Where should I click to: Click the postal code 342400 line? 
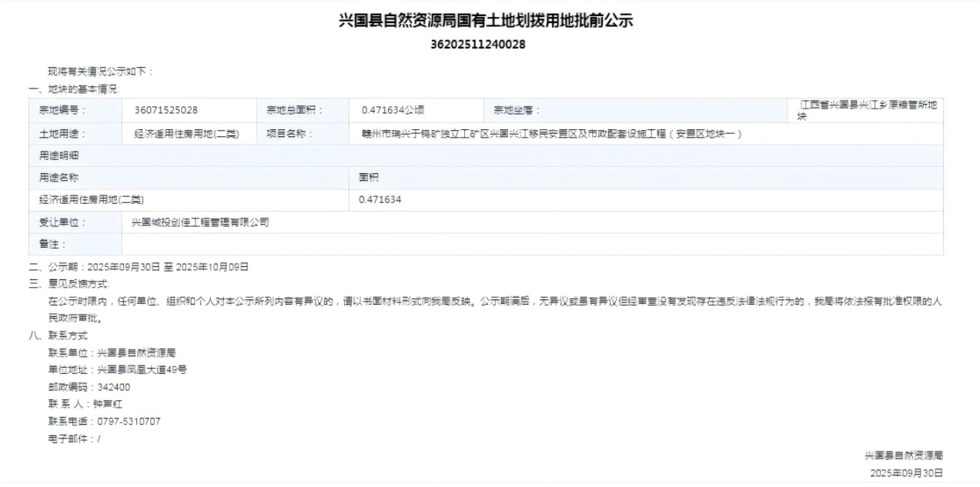coord(89,387)
